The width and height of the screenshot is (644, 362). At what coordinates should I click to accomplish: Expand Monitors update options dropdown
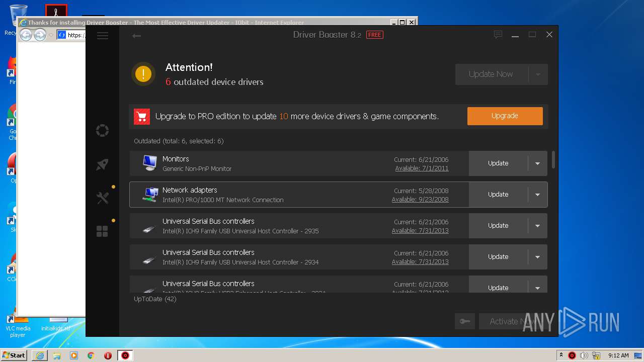tap(537, 163)
